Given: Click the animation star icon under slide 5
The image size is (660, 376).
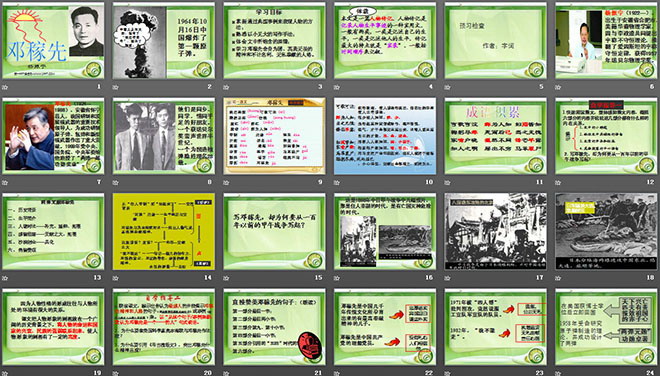Looking at the screenshot, I should [448, 87].
